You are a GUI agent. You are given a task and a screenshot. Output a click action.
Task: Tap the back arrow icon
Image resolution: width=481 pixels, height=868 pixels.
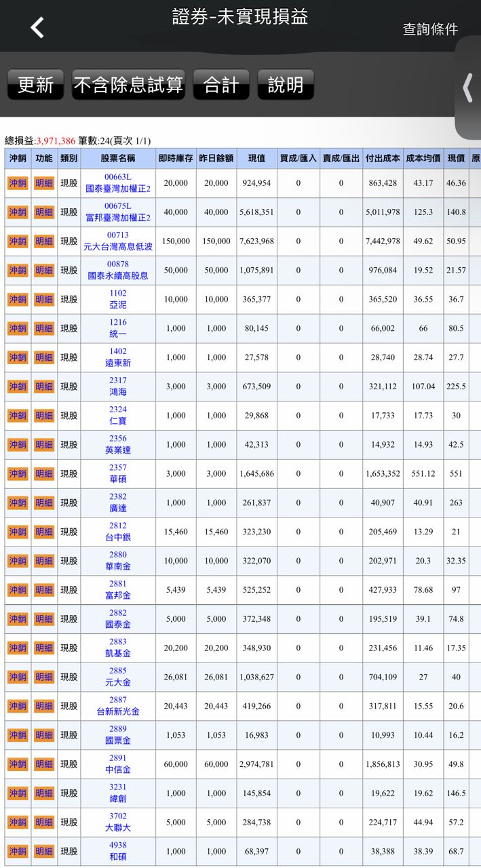37,28
